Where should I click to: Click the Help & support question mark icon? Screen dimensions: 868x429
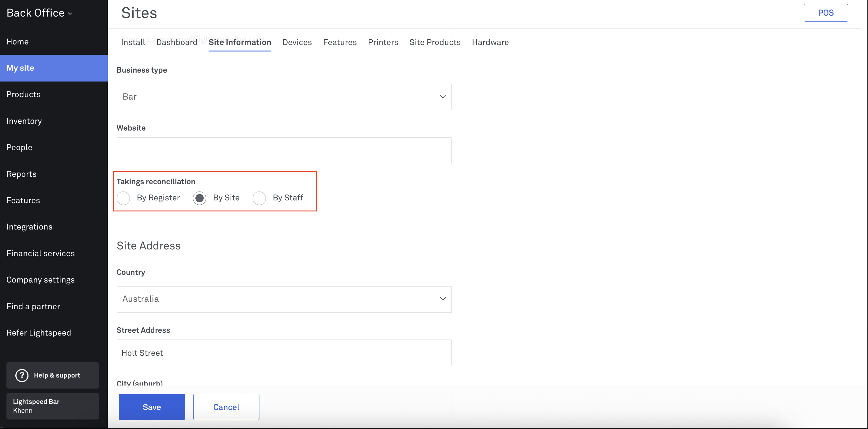coord(22,375)
